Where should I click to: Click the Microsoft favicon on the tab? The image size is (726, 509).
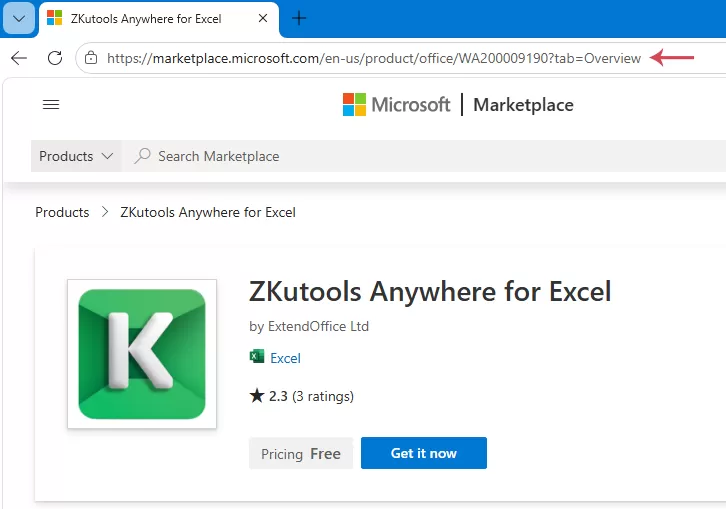(55, 18)
